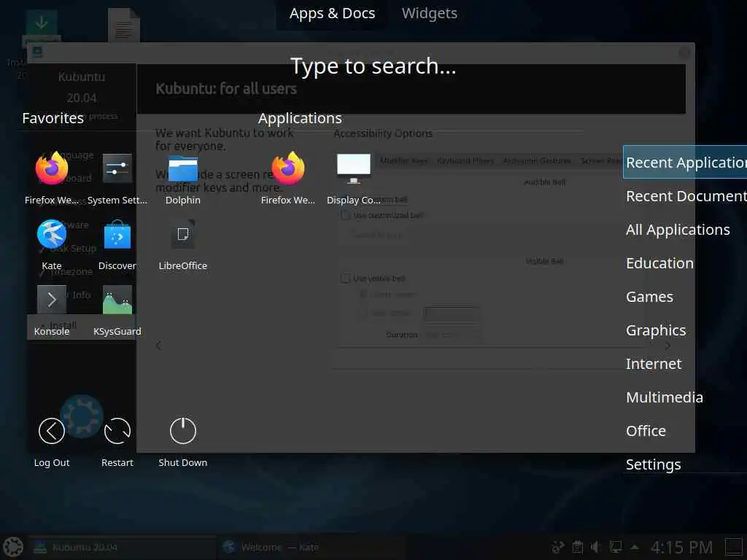747x560 pixels.
Task: Open Keyboard Filters tab in installer window
Action: 465,161
